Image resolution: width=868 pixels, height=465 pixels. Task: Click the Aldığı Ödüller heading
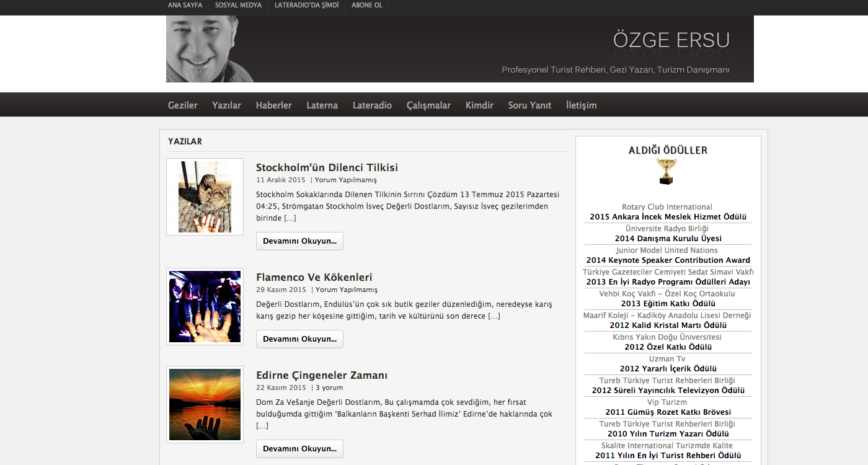point(668,150)
